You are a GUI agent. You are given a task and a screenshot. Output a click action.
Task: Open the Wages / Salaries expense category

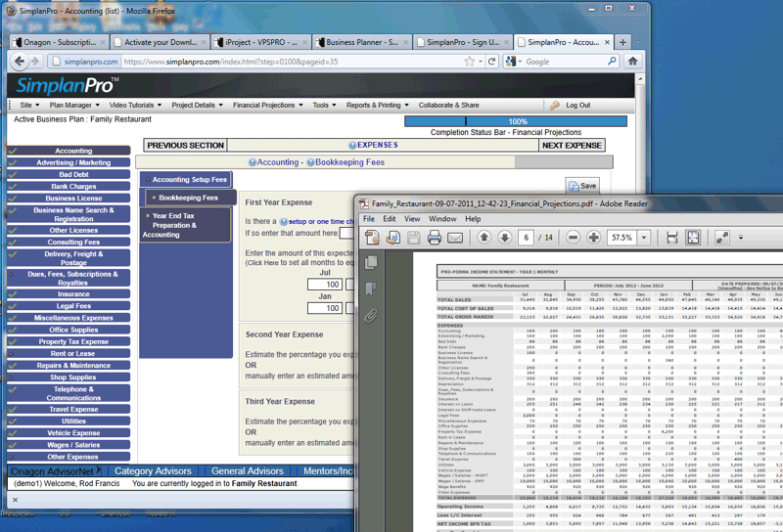(x=69, y=445)
